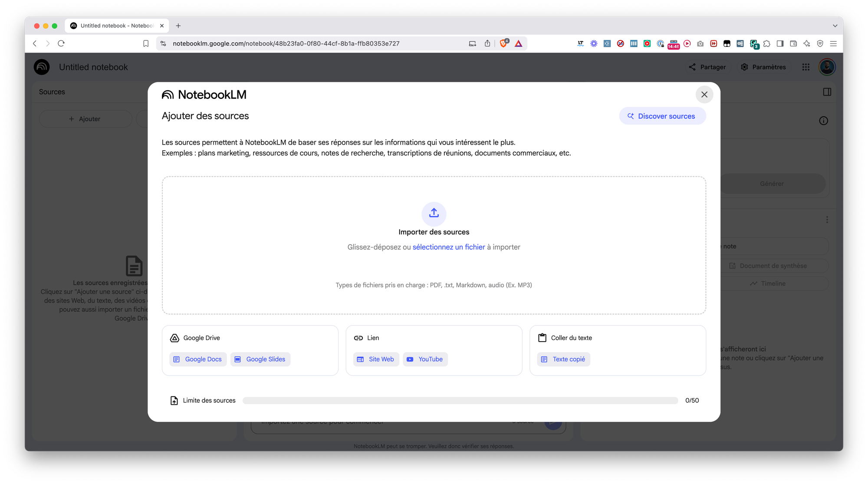Viewport: 868px width, 484px height.
Task: Open the LanguageTool LT extension
Action: coord(580,43)
